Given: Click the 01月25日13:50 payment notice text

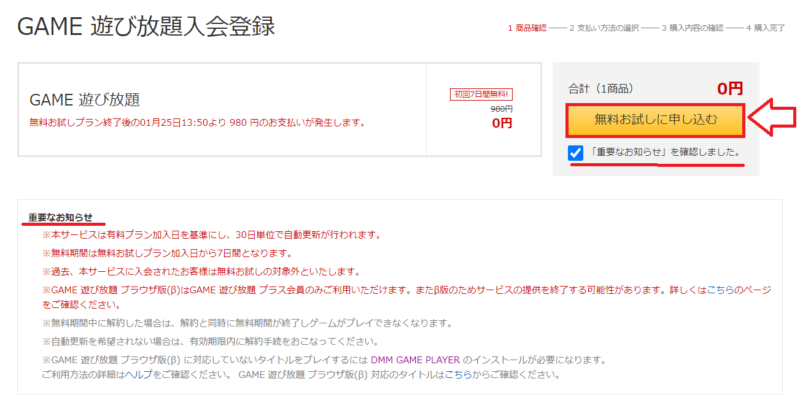Looking at the screenshot, I should (x=197, y=123).
